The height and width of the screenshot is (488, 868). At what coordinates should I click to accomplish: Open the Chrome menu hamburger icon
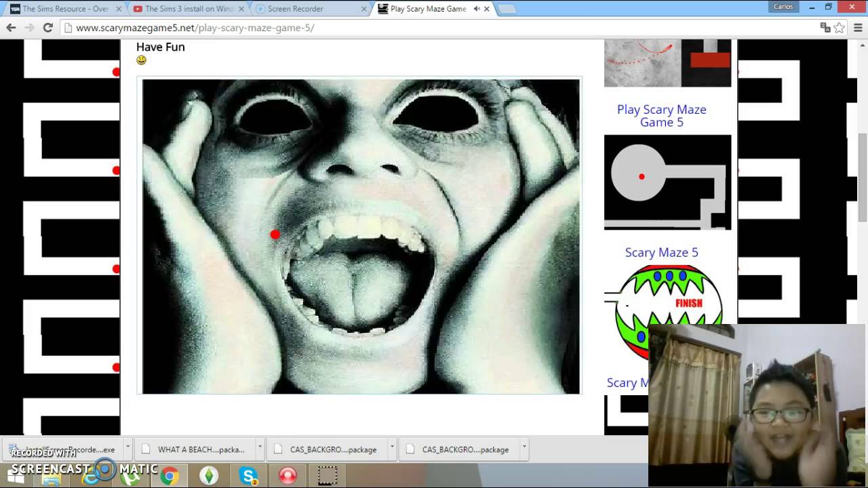tap(856, 28)
